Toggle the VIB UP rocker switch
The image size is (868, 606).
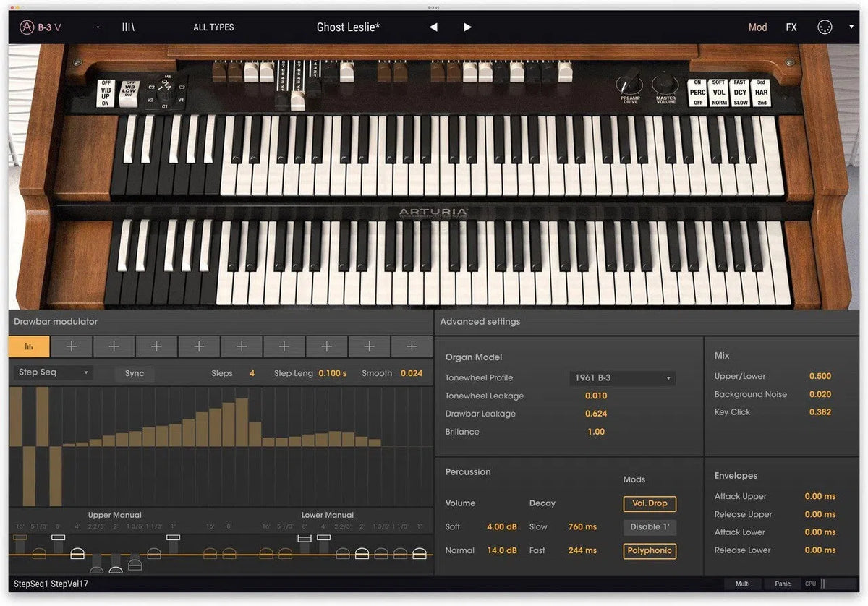click(106, 93)
